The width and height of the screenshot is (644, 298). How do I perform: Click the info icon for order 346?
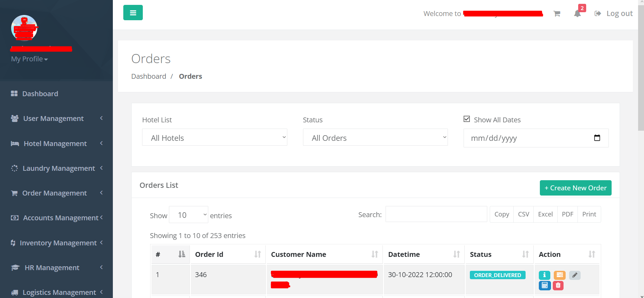544,275
